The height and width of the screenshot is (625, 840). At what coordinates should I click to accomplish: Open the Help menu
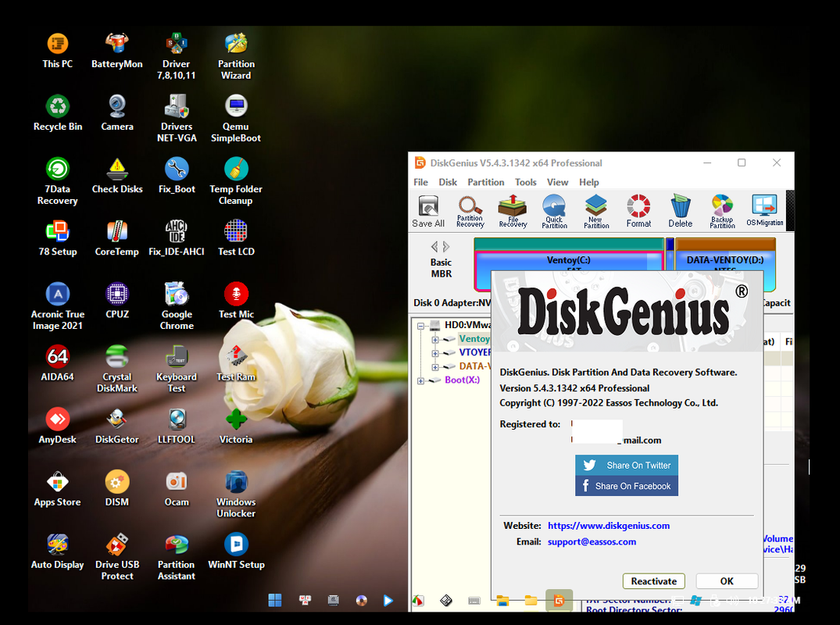pyautogui.click(x=588, y=182)
